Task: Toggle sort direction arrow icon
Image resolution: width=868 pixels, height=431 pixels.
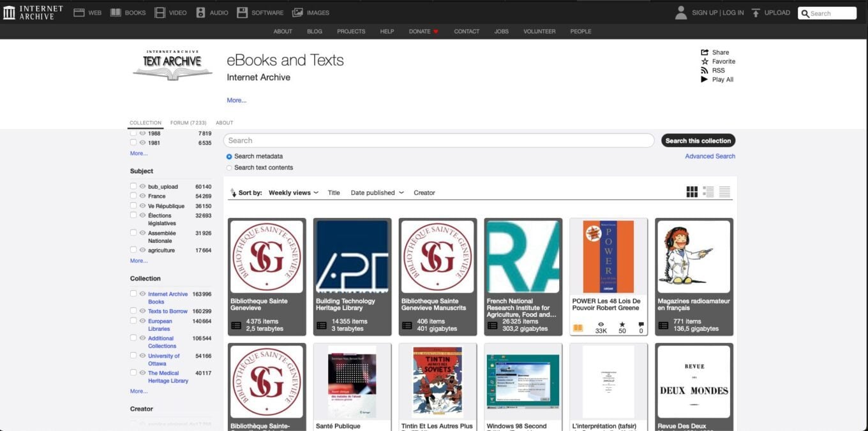Action: pyautogui.click(x=233, y=193)
